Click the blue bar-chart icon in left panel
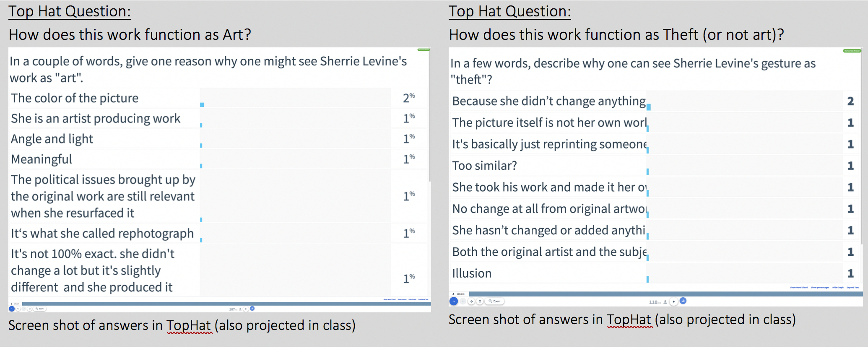 tap(252, 309)
